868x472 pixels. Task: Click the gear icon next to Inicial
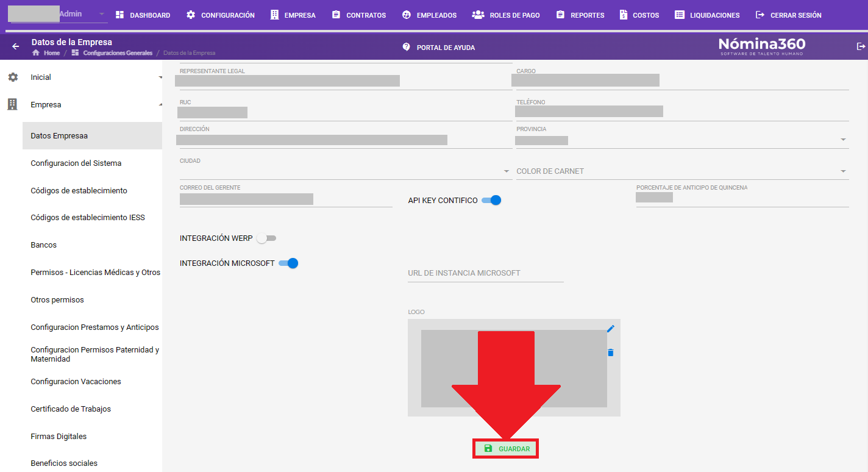click(13, 77)
